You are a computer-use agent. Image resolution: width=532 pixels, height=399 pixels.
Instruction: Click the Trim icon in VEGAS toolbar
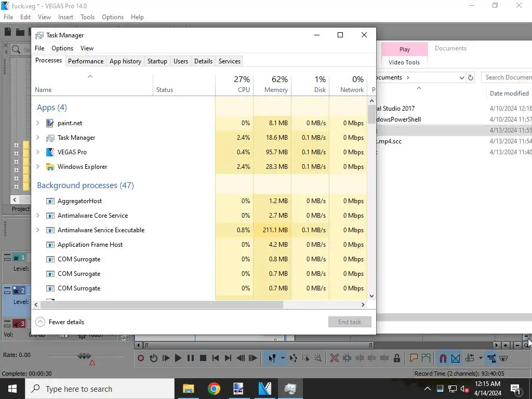(x=347, y=358)
